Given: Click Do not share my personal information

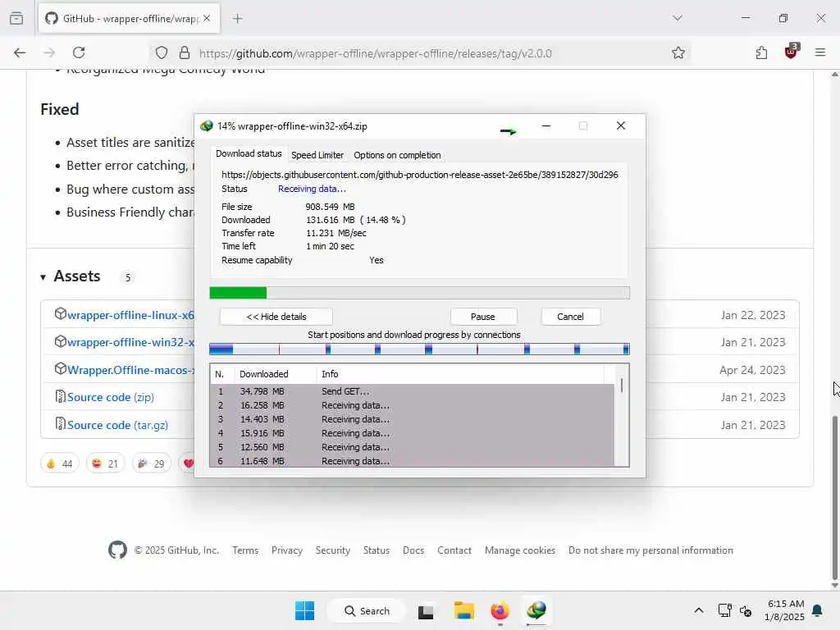Looking at the screenshot, I should pyautogui.click(x=651, y=550).
